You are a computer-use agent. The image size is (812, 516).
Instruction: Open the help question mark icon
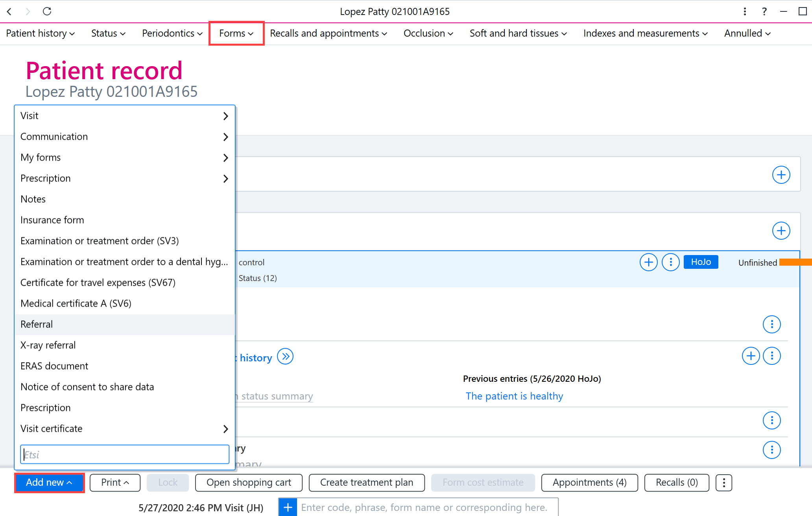pyautogui.click(x=764, y=11)
